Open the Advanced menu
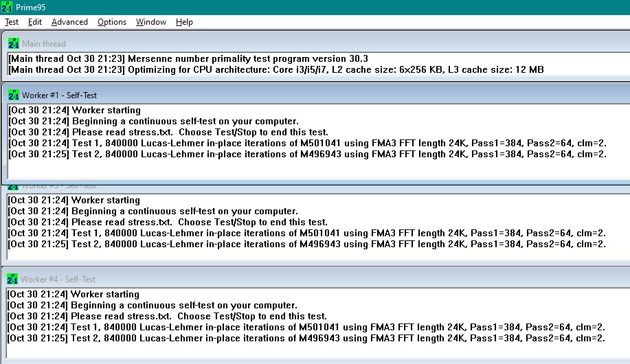The image size is (630, 364). pos(69,22)
